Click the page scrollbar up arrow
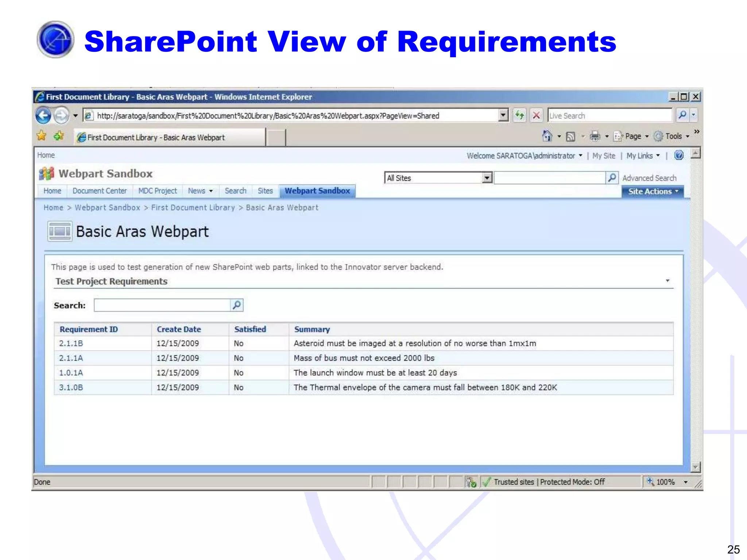 tap(696, 153)
